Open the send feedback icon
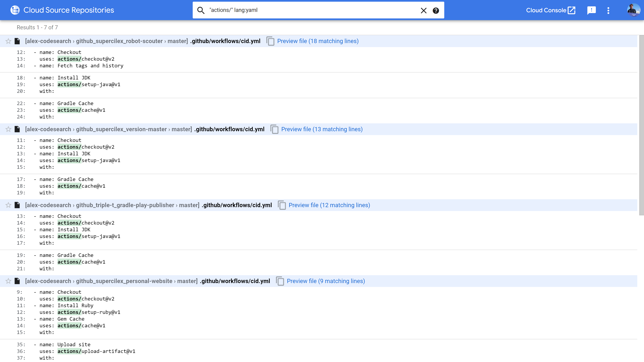 [x=591, y=10]
